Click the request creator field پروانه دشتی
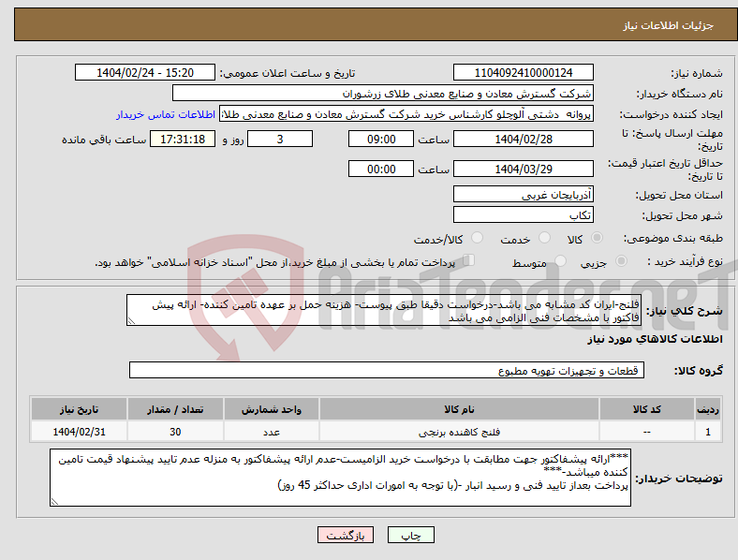 tap(406, 114)
